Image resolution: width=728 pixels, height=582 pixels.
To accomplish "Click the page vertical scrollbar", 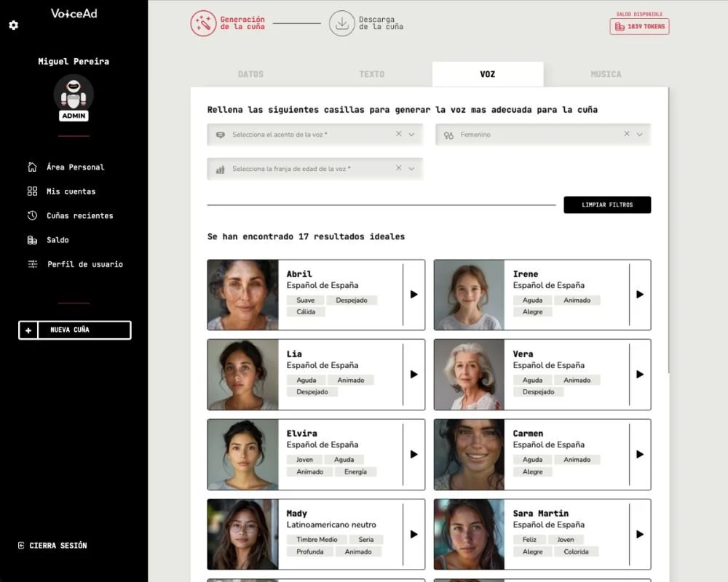I will (668, 230).
